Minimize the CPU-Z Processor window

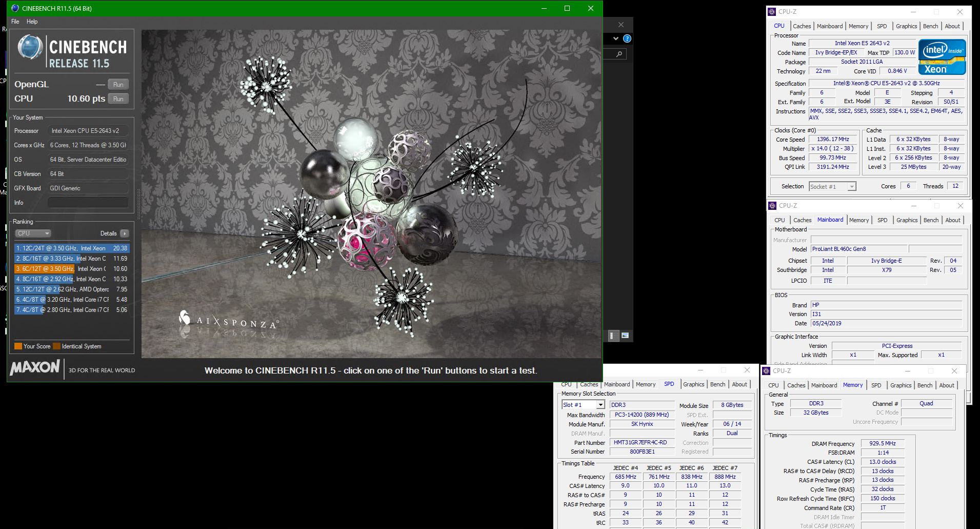coord(913,12)
